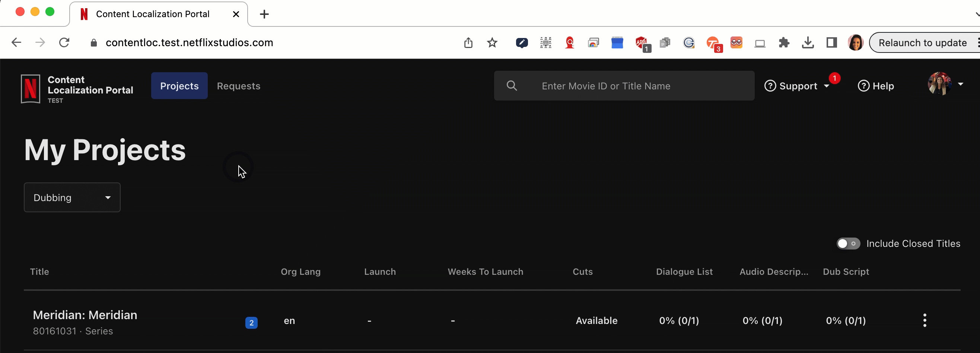Click the Audio Description 0% (0/1) value

pyautogui.click(x=763, y=321)
